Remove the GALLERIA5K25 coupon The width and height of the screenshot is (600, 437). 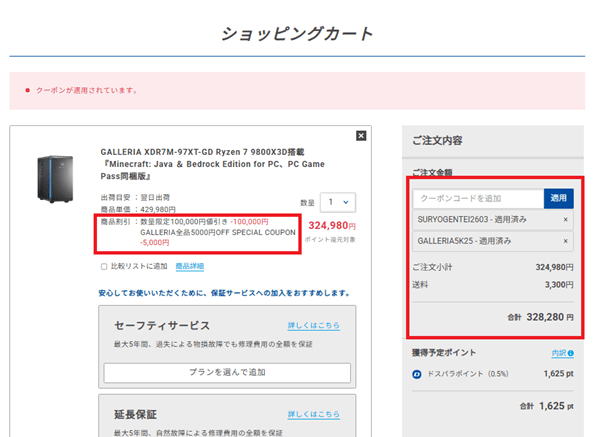coord(565,241)
